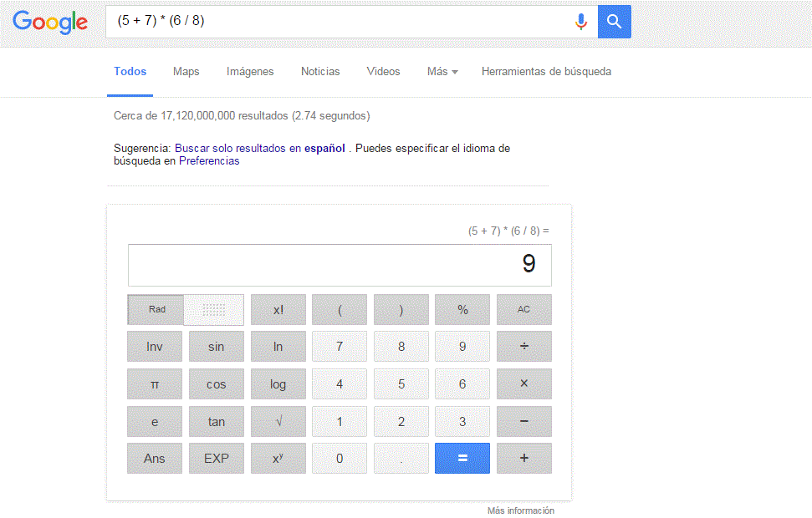Image resolution: width=812 pixels, height=518 pixels.
Task: Click the square root √ key
Action: tap(278, 421)
